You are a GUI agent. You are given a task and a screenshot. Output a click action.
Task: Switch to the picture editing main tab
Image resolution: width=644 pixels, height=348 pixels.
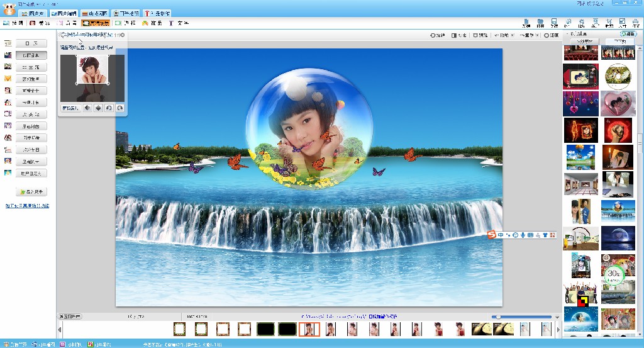coord(64,14)
